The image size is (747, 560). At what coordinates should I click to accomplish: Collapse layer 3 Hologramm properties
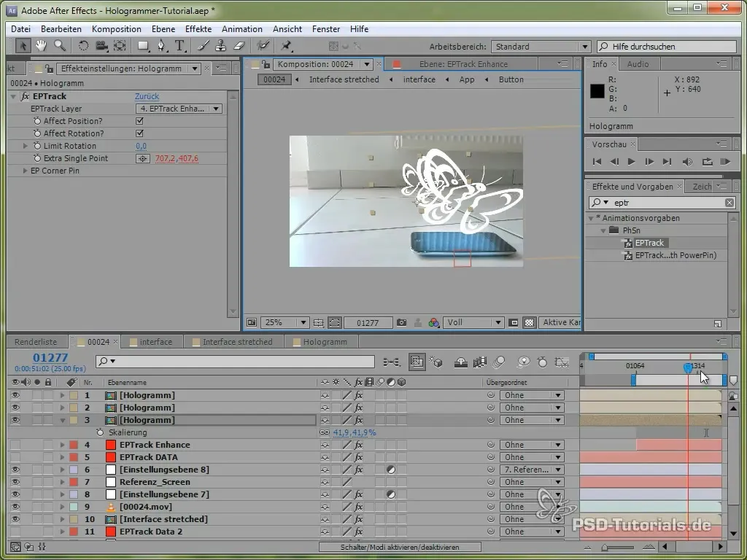tap(62, 420)
